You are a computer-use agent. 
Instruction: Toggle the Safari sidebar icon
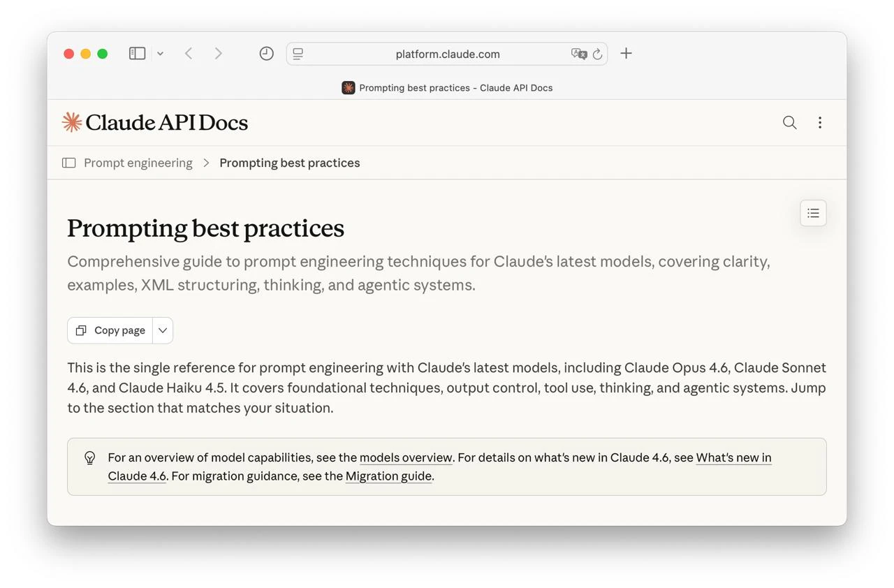point(137,54)
